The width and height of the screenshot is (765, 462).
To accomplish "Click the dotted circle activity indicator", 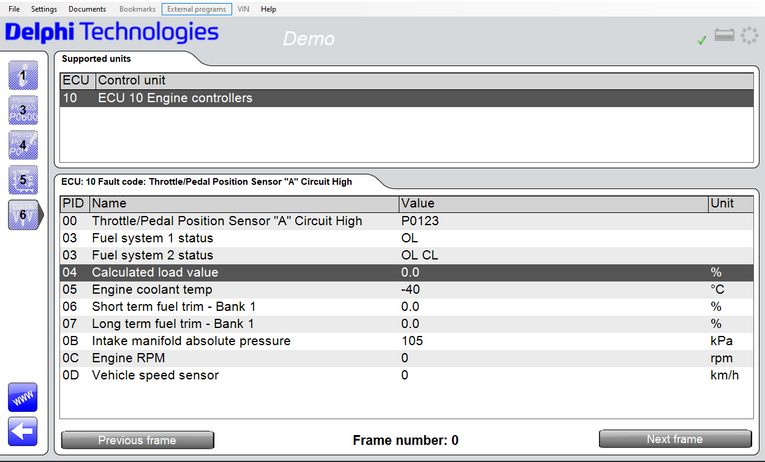I will coord(749,37).
